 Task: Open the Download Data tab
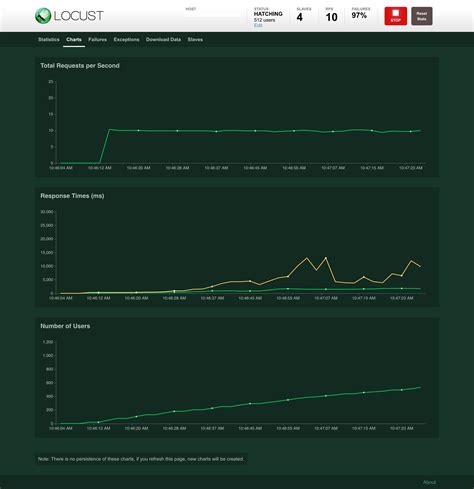point(163,39)
